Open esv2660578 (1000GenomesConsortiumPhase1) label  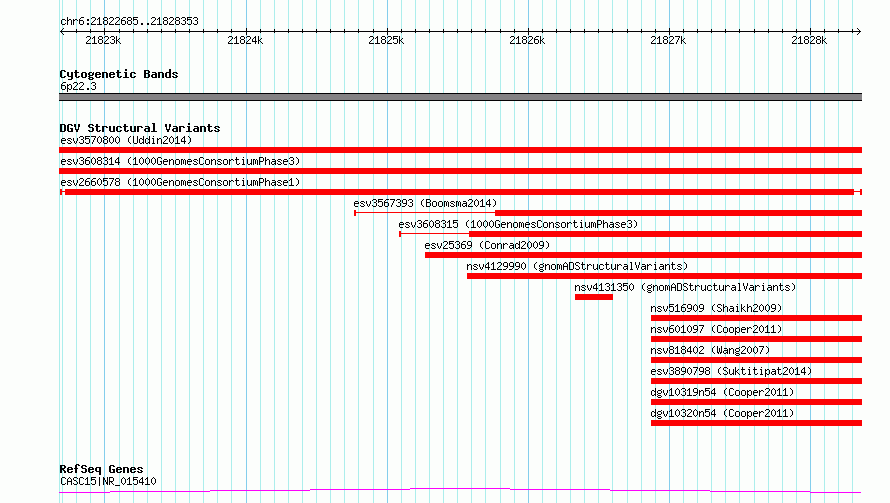pos(180,182)
